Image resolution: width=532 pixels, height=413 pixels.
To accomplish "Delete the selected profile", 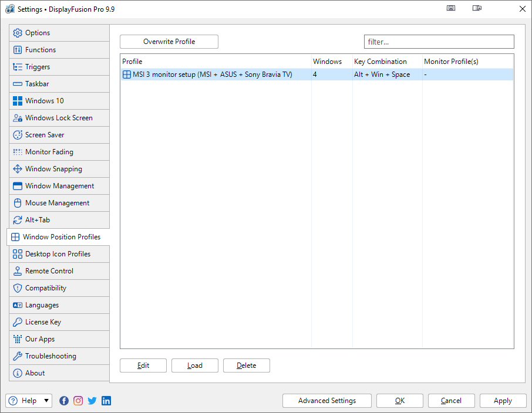I will tap(247, 365).
